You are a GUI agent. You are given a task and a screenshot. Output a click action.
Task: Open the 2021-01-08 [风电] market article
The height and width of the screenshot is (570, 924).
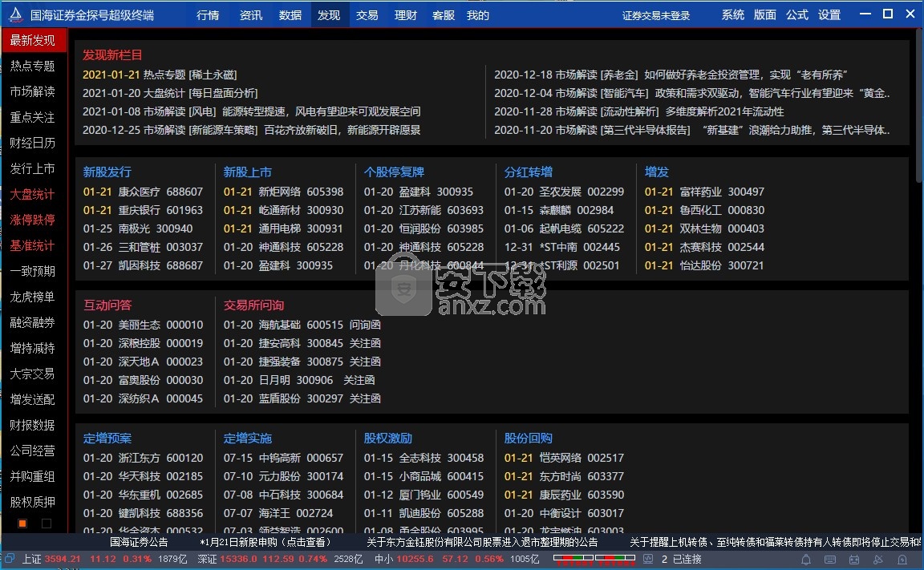tap(252, 111)
